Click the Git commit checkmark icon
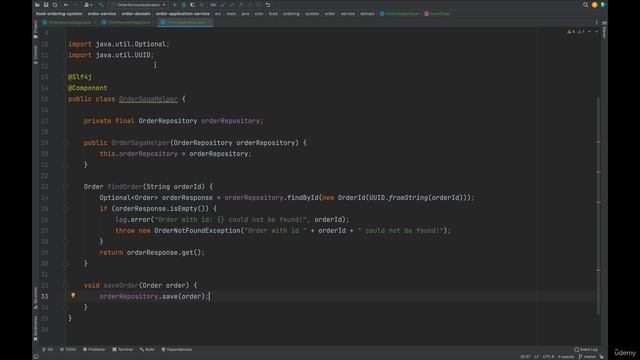Screen dimensions: 640x360 [232, 5]
